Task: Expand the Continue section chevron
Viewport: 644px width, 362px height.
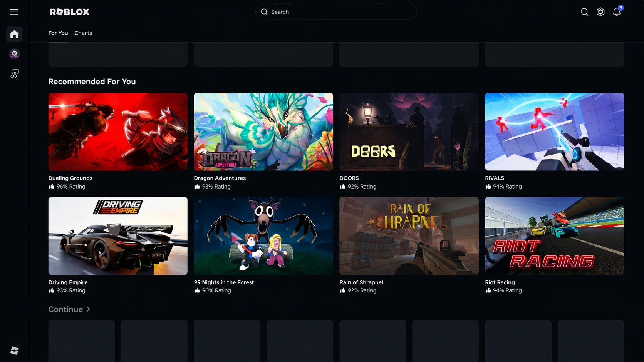Action: pyautogui.click(x=88, y=309)
